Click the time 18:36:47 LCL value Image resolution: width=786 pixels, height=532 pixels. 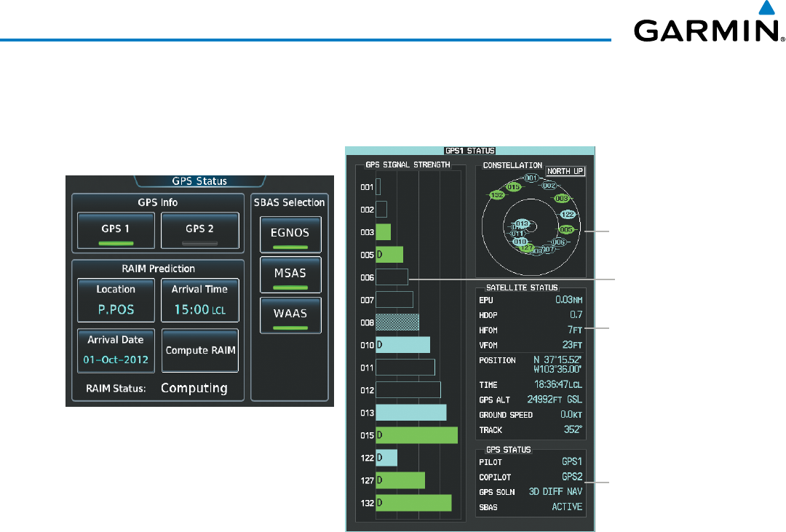click(558, 384)
